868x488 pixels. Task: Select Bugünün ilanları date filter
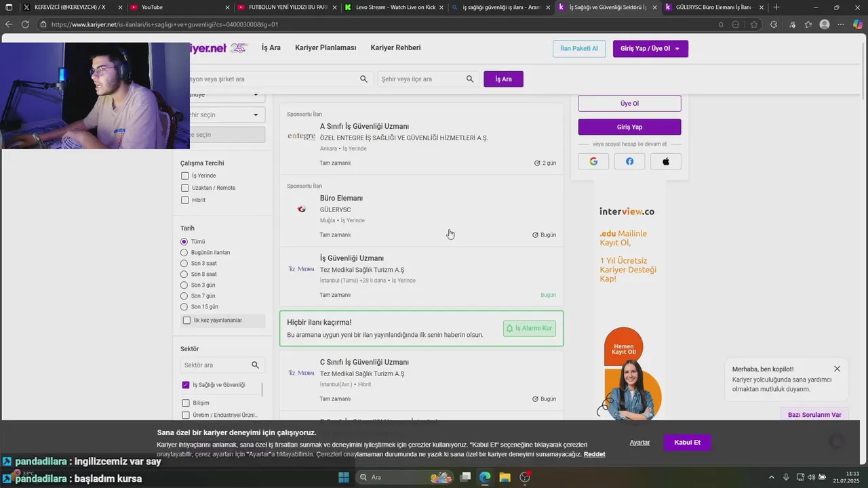pos(184,253)
